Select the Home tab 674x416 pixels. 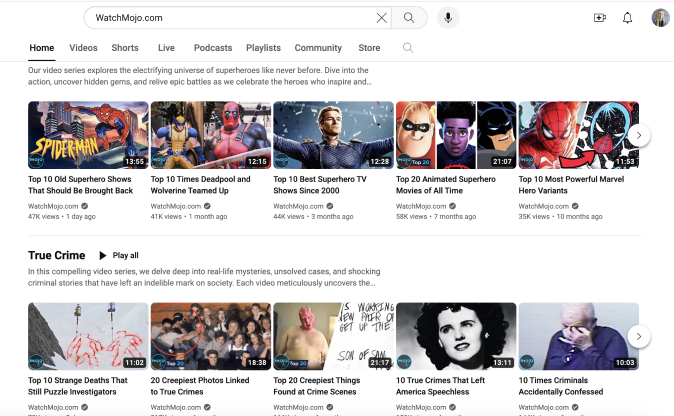pyautogui.click(x=42, y=48)
